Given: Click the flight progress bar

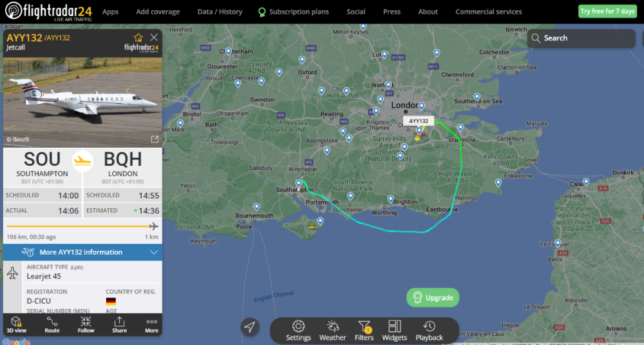Looking at the screenshot, I should coord(82,226).
